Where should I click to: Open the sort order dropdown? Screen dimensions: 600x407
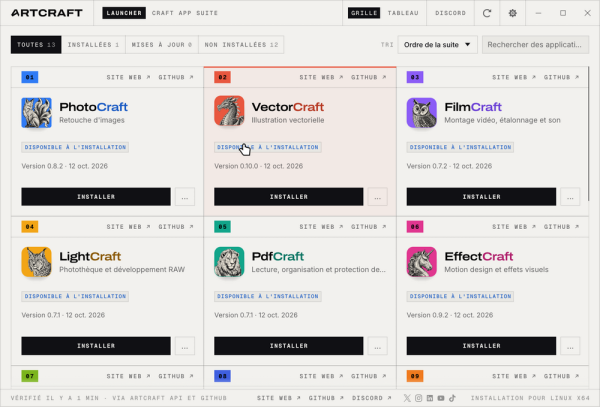point(437,45)
